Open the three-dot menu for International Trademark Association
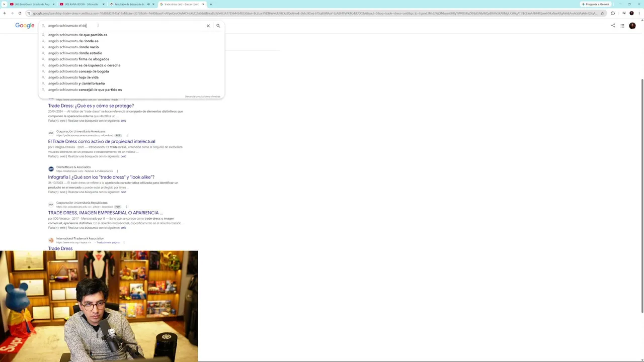The height and width of the screenshot is (362, 644). 124,242
